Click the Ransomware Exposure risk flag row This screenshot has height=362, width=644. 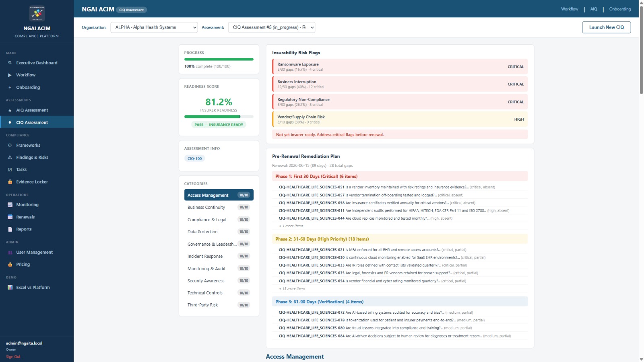[400, 67]
